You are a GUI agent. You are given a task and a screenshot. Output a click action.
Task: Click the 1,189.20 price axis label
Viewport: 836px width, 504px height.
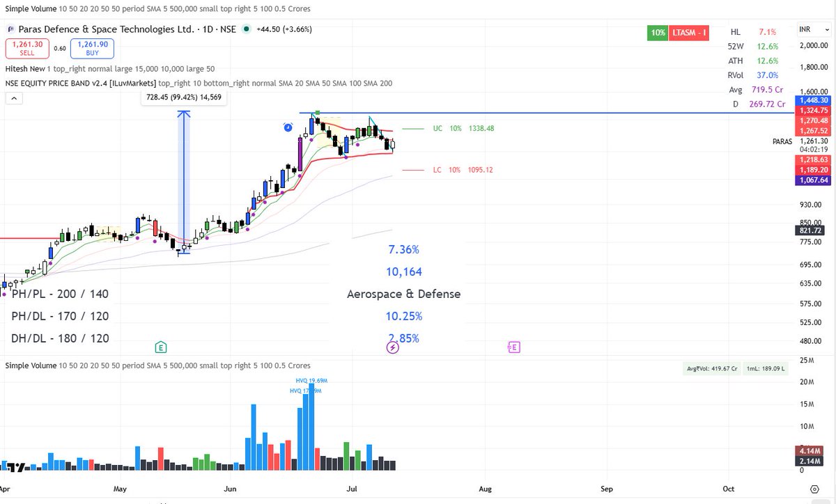point(813,169)
